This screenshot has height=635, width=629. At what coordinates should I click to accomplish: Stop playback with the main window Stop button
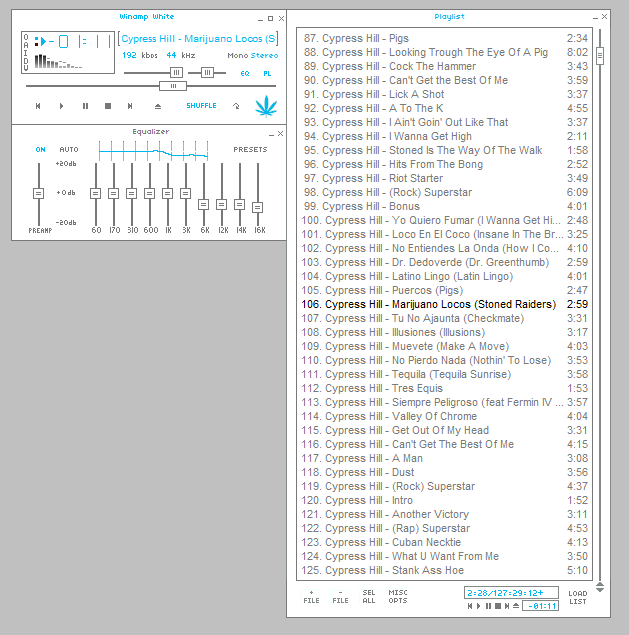[x=108, y=105]
